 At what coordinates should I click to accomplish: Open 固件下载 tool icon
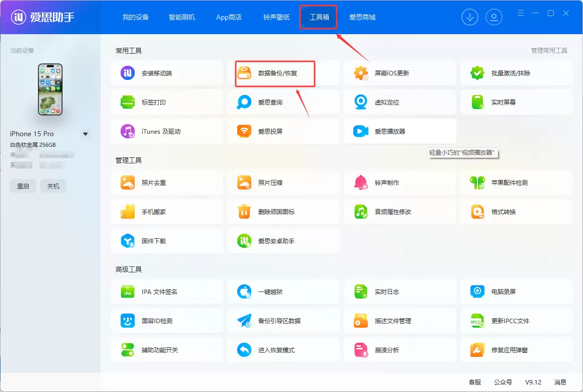pos(128,241)
